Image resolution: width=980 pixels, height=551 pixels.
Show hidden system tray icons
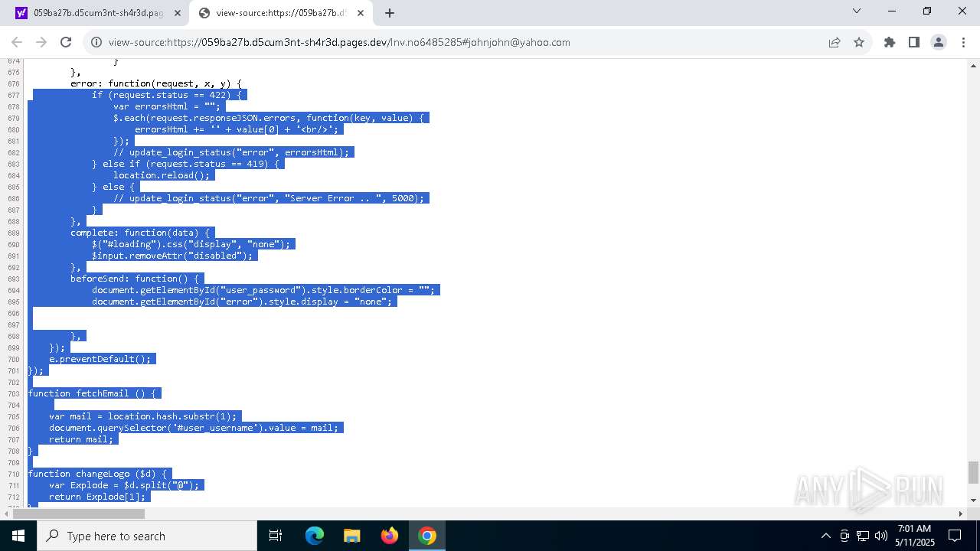(825, 536)
